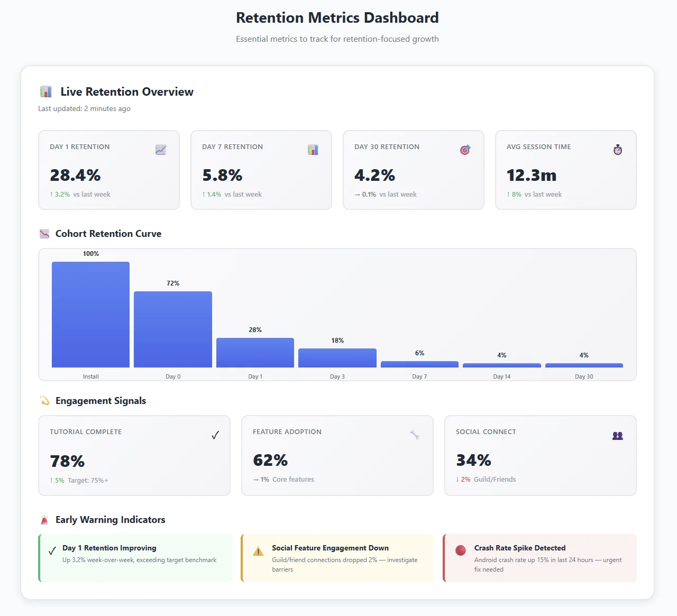Click the stopwatch icon on Avg Session Time card

point(617,150)
